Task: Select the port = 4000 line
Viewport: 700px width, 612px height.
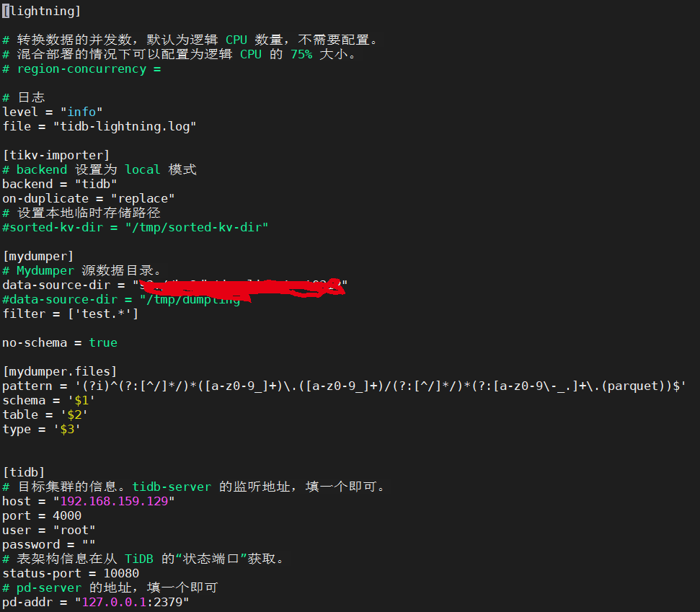Action: 42,515
